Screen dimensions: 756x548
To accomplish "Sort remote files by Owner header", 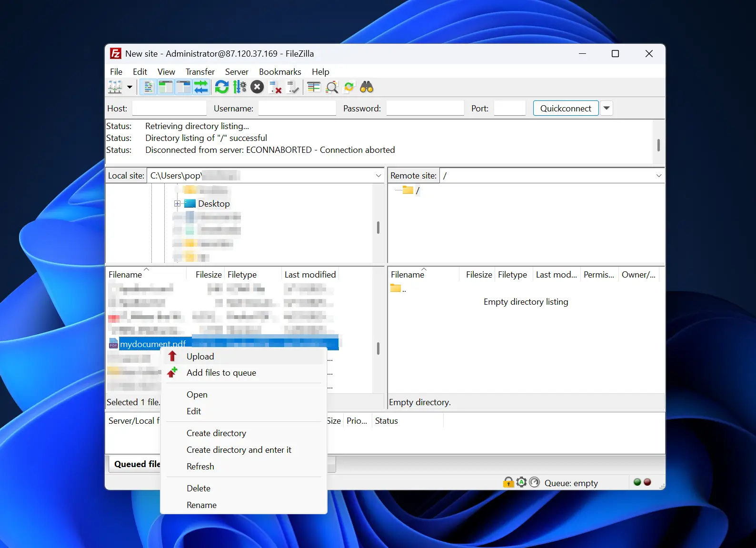I will click(639, 275).
